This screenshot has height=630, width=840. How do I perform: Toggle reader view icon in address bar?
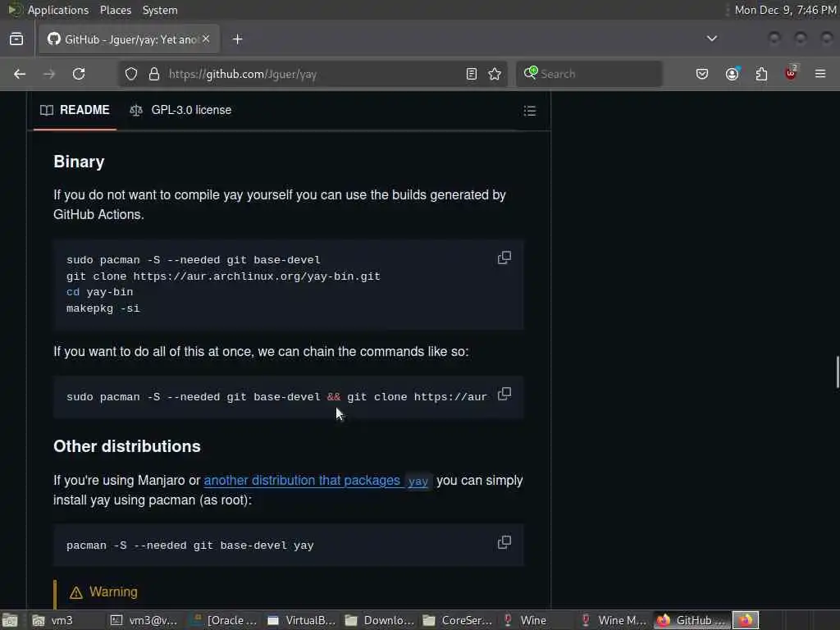[472, 74]
